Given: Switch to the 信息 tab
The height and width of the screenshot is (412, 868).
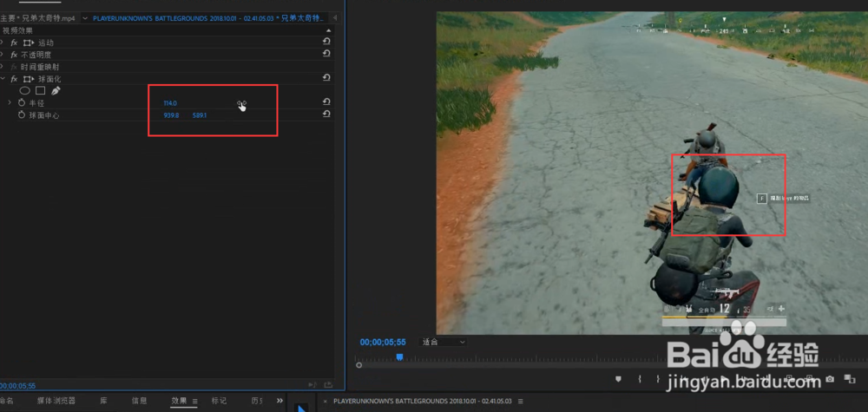Looking at the screenshot, I should (x=140, y=401).
